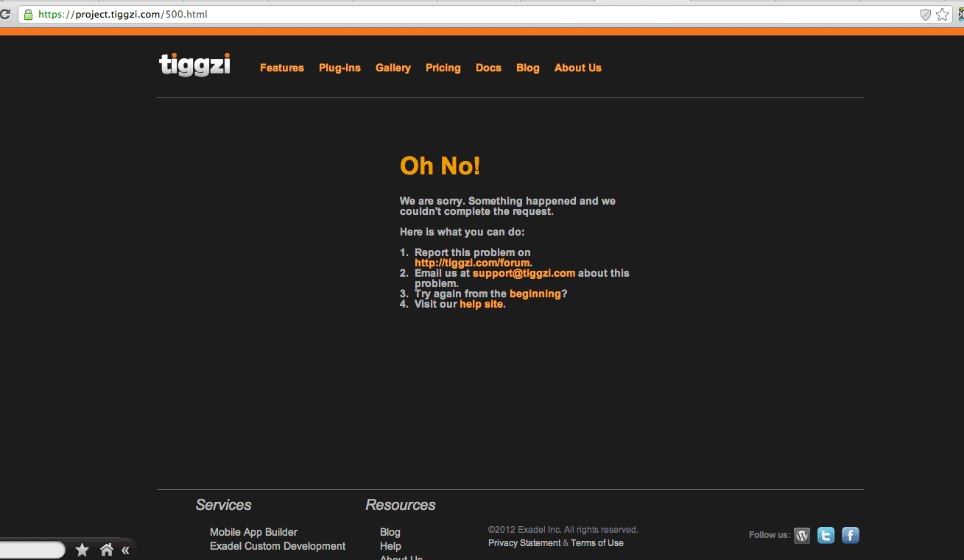Click the green SSL lock icon
The height and width of the screenshot is (560, 964).
pyautogui.click(x=28, y=15)
